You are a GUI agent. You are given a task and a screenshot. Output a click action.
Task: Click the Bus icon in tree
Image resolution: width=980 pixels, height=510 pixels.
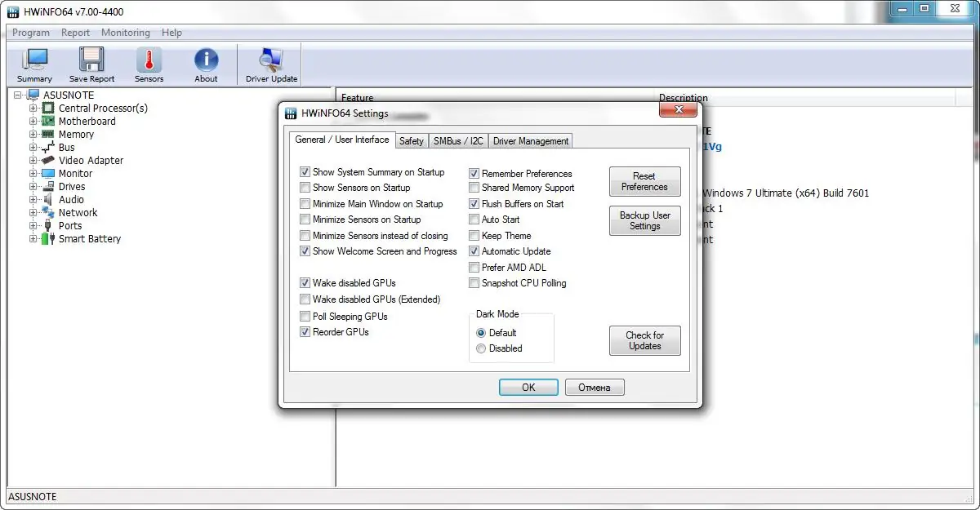pos(49,147)
